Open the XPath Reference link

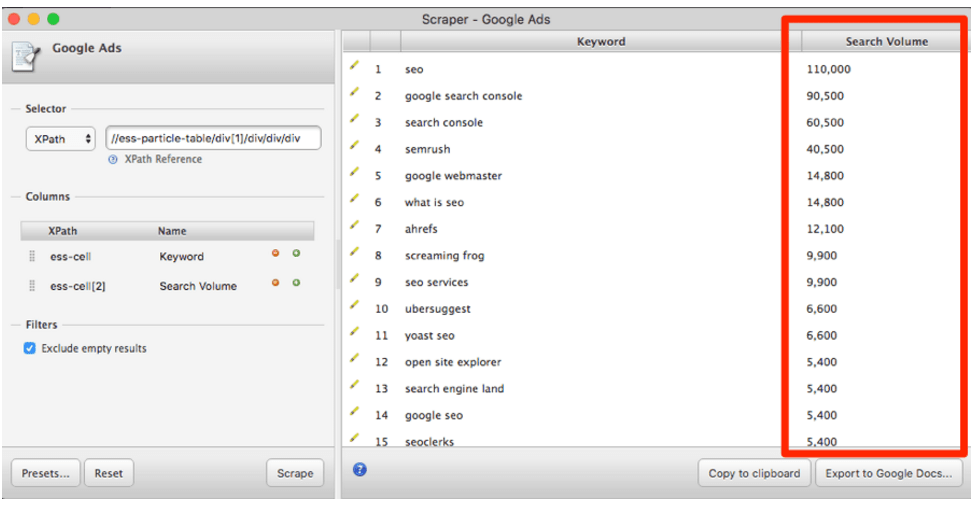coord(163,159)
